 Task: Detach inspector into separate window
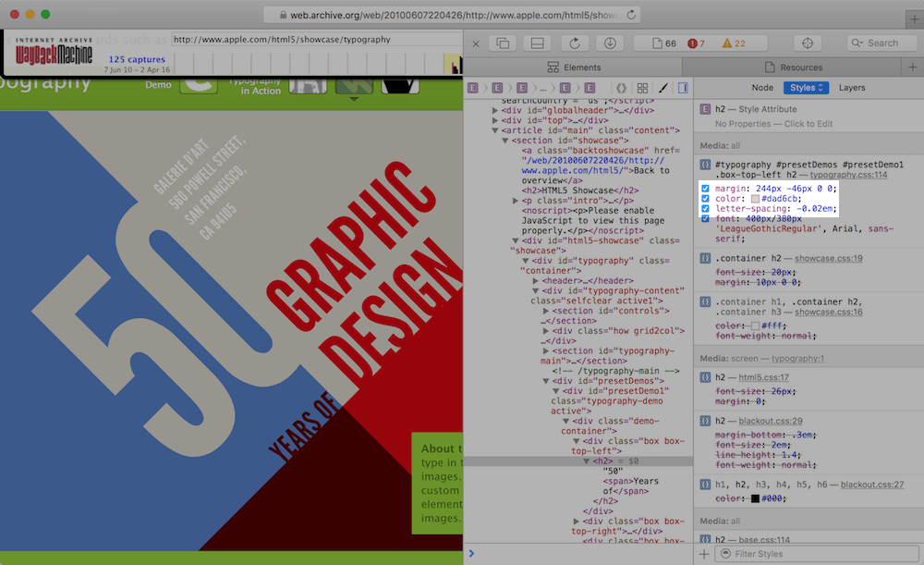pyautogui.click(x=503, y=43)
